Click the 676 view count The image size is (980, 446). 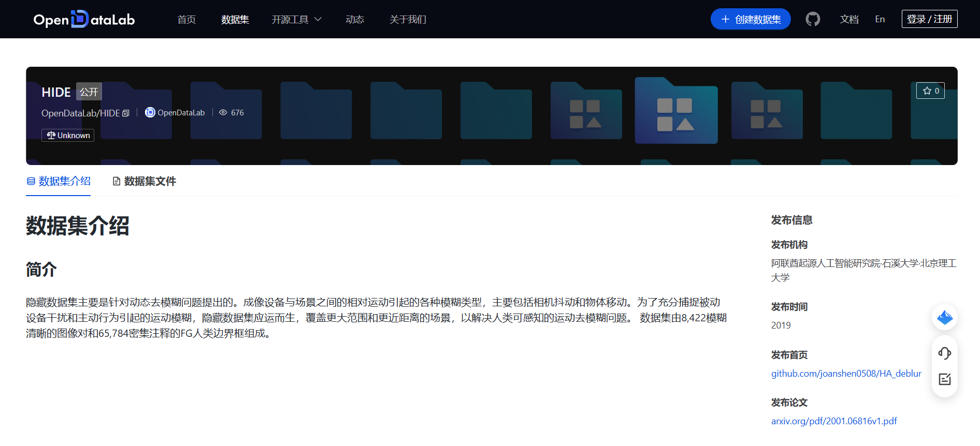[237, 112]
